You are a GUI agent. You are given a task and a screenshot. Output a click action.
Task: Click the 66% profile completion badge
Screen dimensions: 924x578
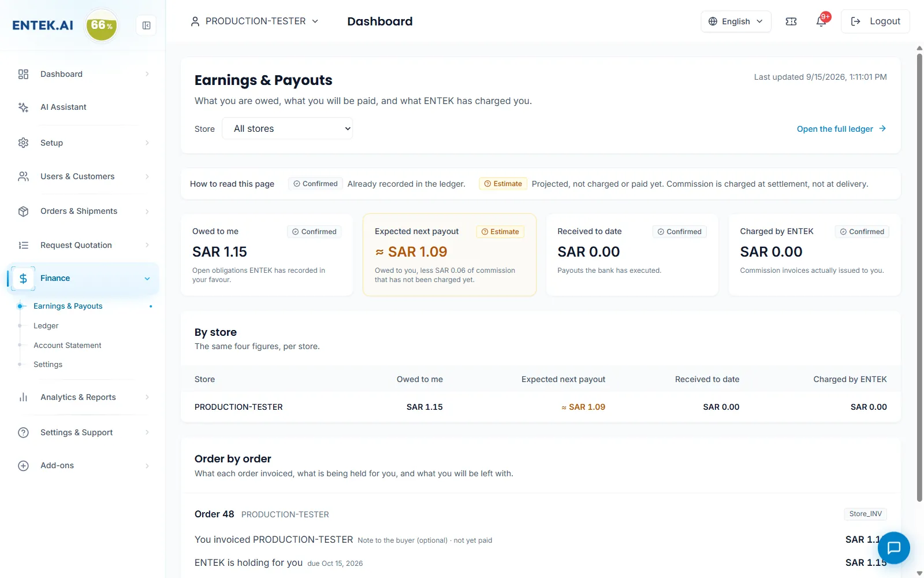click(x=102, y=25)
